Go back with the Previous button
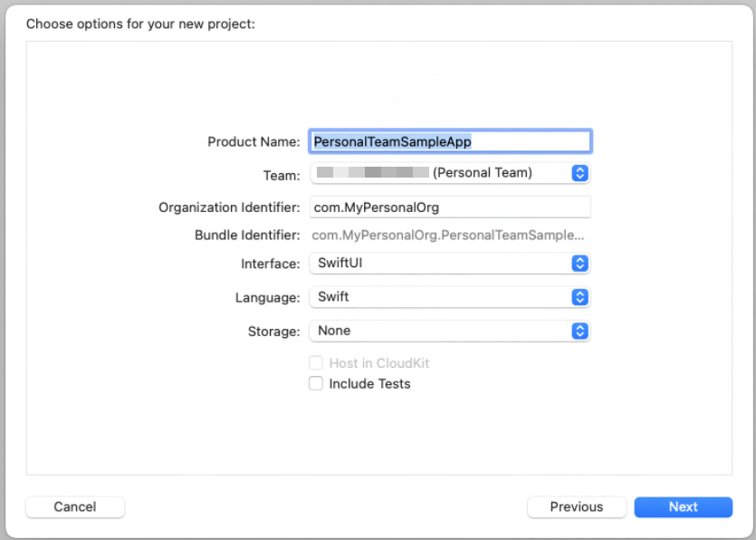The width and height of the screenshot is (756, 540). click(576, 507)
